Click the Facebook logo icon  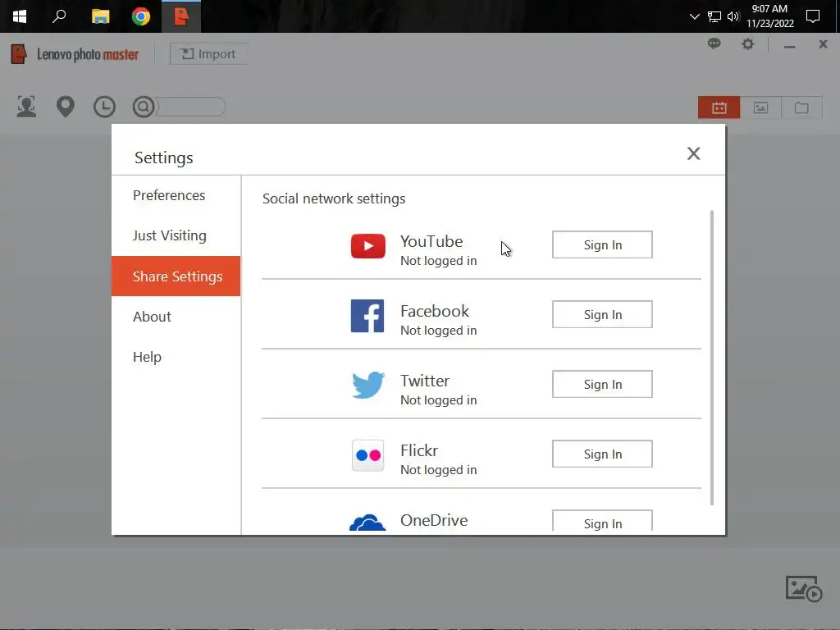(x=367, y=316)
